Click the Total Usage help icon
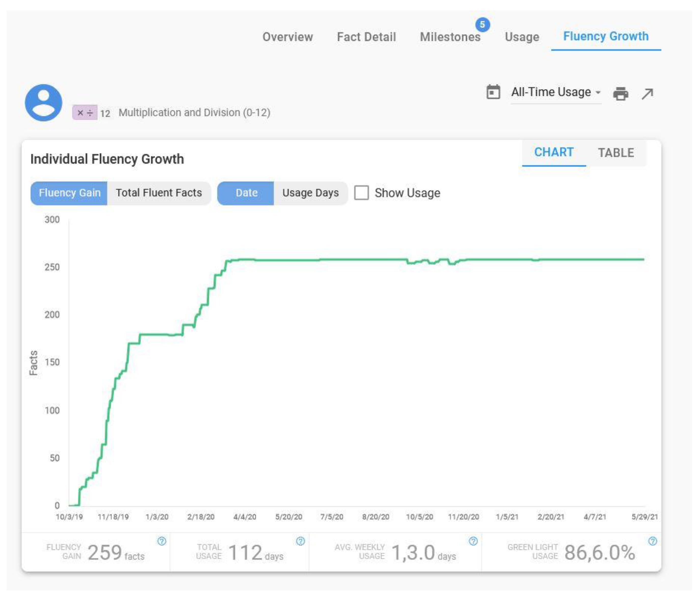 300,541
